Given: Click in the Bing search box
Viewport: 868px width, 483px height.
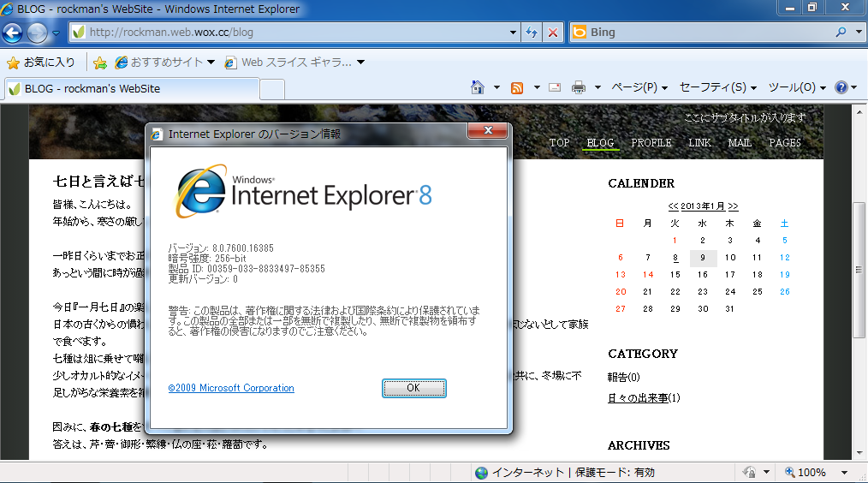Looking at the screenshot, I should [x=702, y=33].
